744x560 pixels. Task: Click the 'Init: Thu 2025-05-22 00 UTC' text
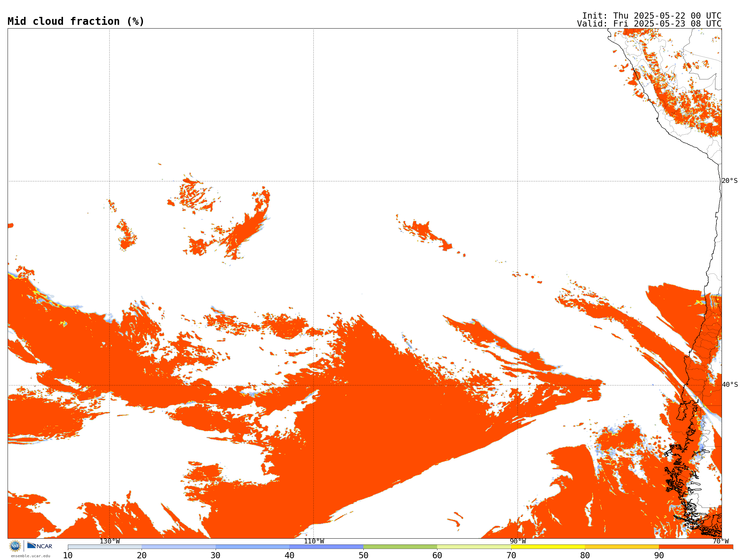click(652, 16)
